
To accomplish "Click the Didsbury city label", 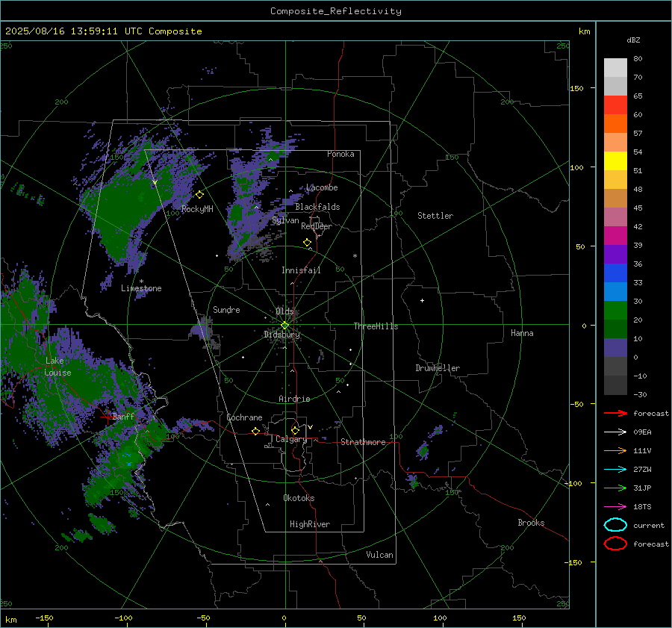I will (x=282, y=335).
